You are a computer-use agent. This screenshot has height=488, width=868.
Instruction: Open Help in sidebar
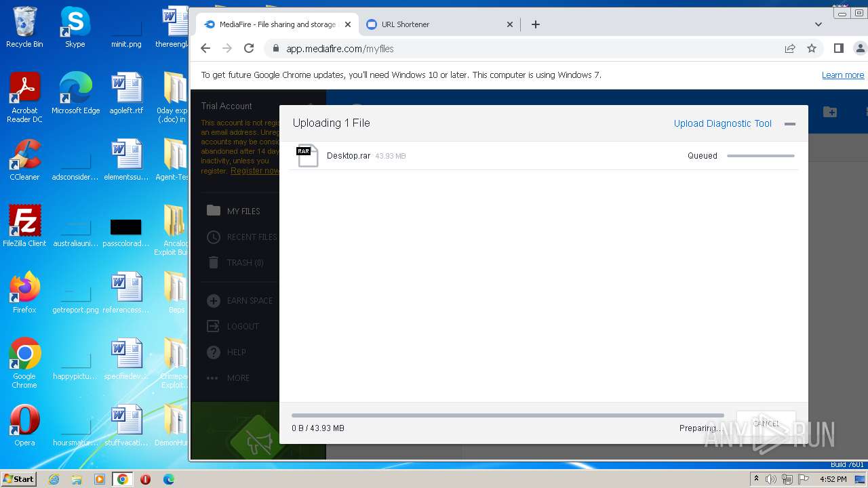pyautogui.click(x=226, y=352)
